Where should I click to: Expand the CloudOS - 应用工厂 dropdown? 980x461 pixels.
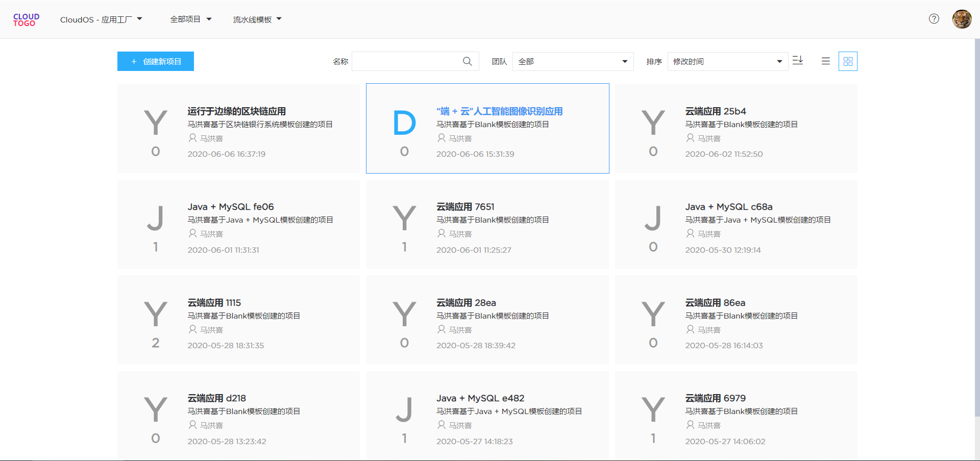point(101,19)
